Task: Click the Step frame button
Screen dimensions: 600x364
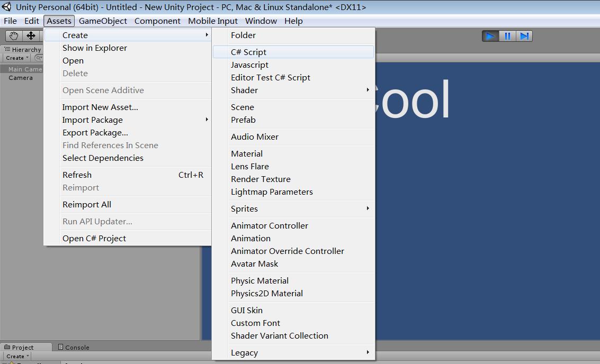Action: click(x=524, y=36)
